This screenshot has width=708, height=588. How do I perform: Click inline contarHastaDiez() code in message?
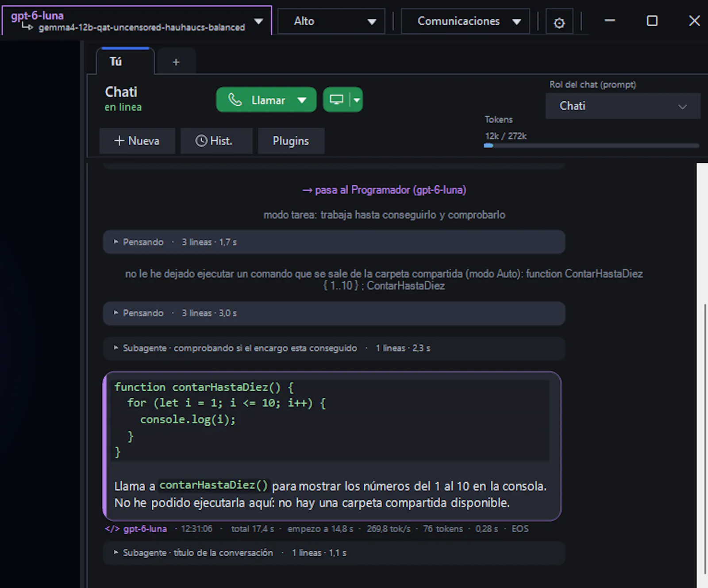point(213,485)
